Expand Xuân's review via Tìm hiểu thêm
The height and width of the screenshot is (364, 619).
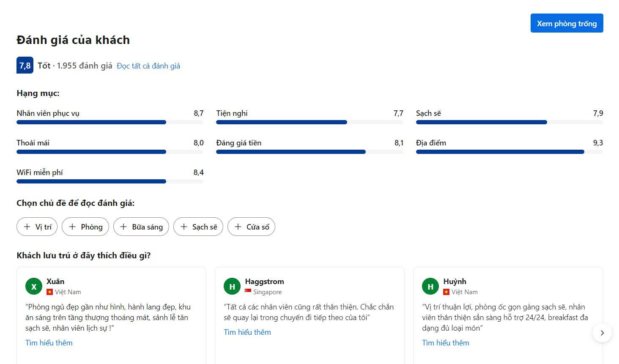tap(49, 343)
